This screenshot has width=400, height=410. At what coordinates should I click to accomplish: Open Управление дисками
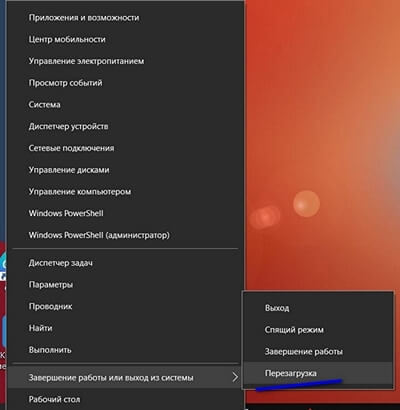click(x=125, y=170)
